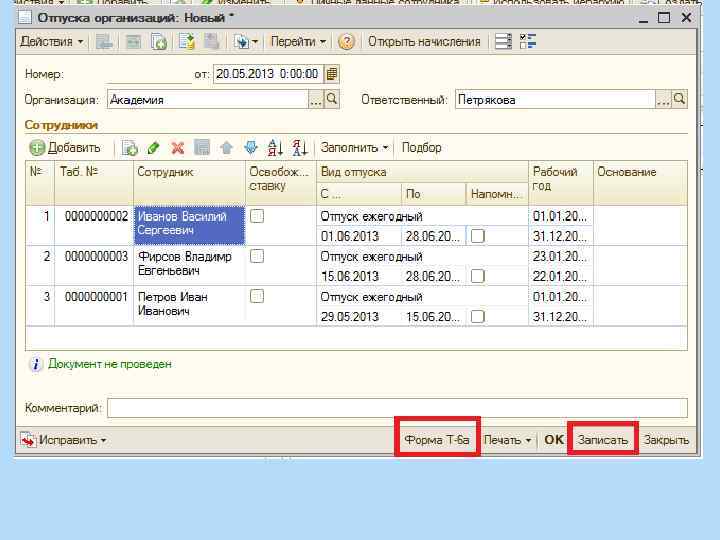720x540 pixels.
Task: Click start date 29.05.2013 cell
Action: (x=359, y=317)
